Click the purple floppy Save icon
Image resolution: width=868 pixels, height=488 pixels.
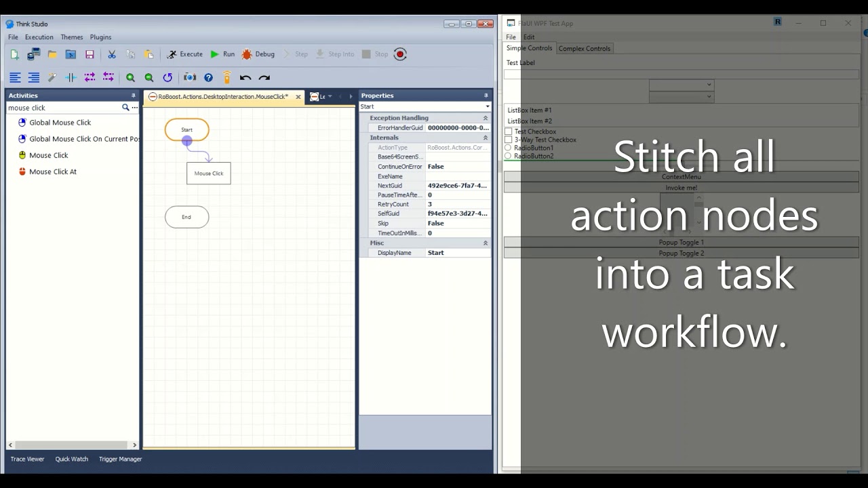click(90, 54)
